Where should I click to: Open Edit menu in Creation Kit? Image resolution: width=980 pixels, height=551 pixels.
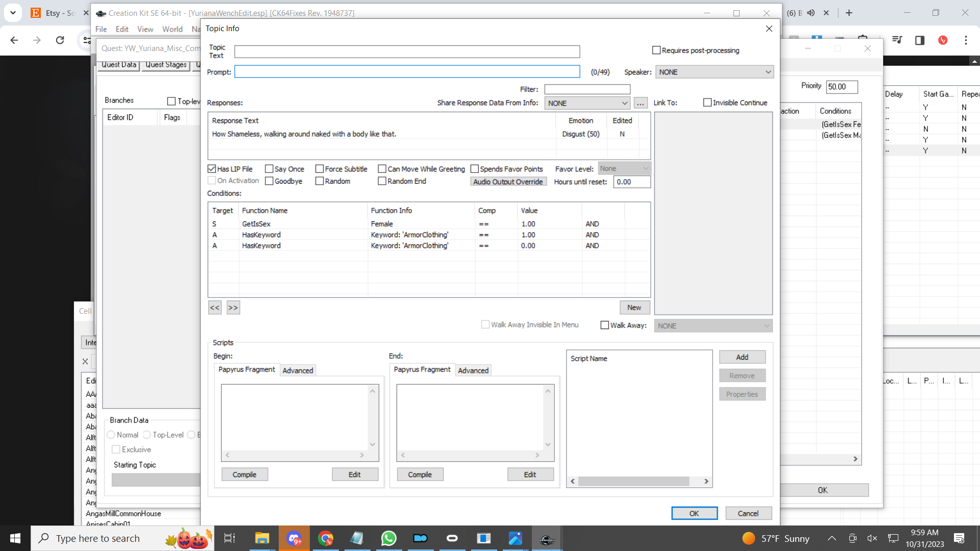click(122, 29)
